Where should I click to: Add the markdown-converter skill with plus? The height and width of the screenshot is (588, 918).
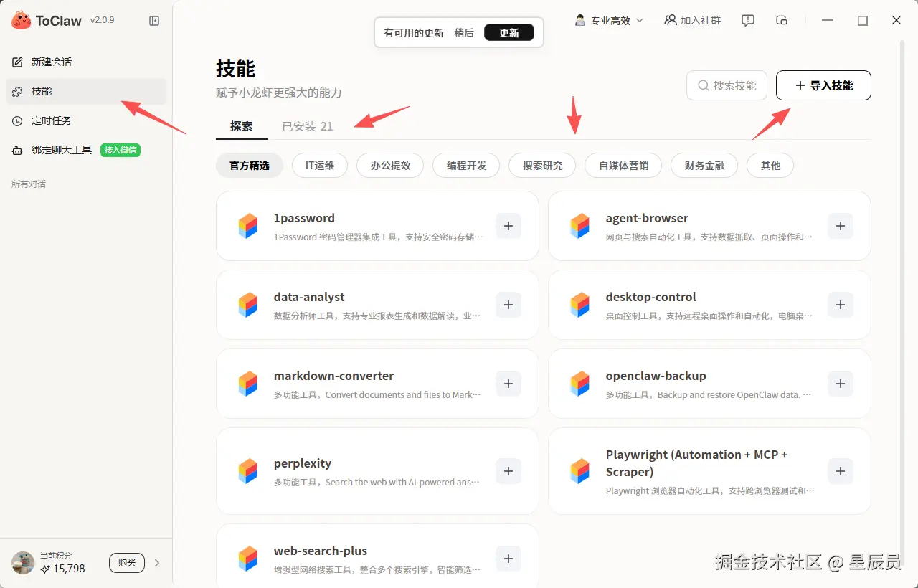(x=508, y=384)
